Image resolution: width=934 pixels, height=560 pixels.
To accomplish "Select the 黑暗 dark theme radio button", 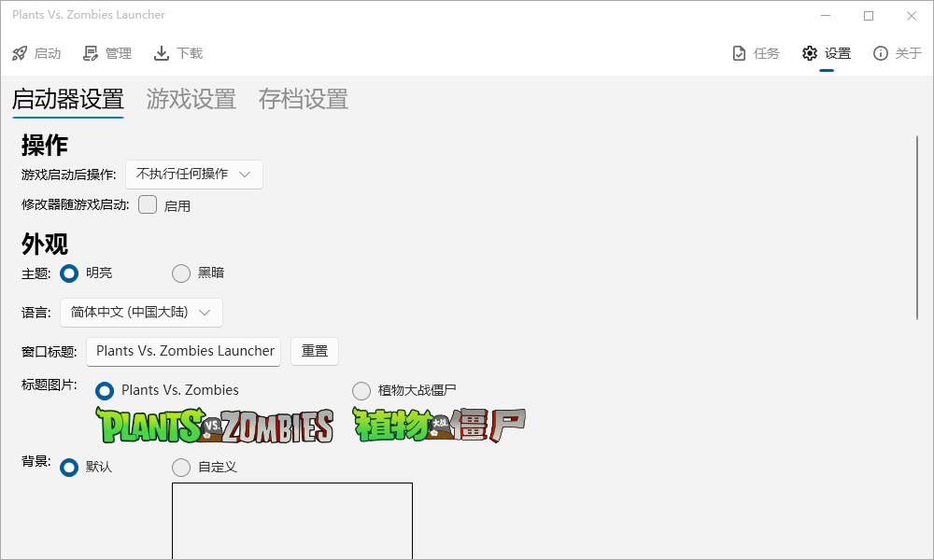I will [181, 273].
